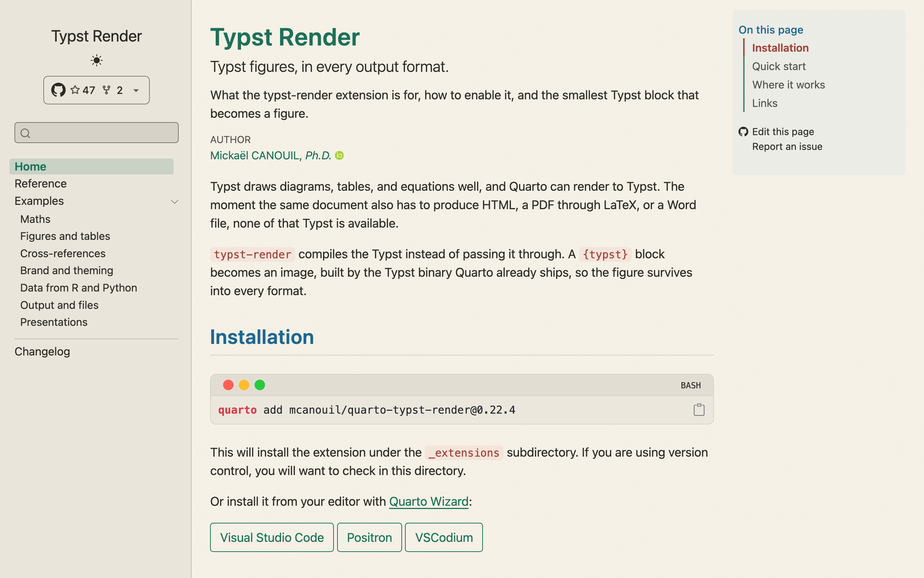This screenshot has width=924, height=578.
Task: Click the Positron button
Action: pyautogui.click(x=369, y=538)
